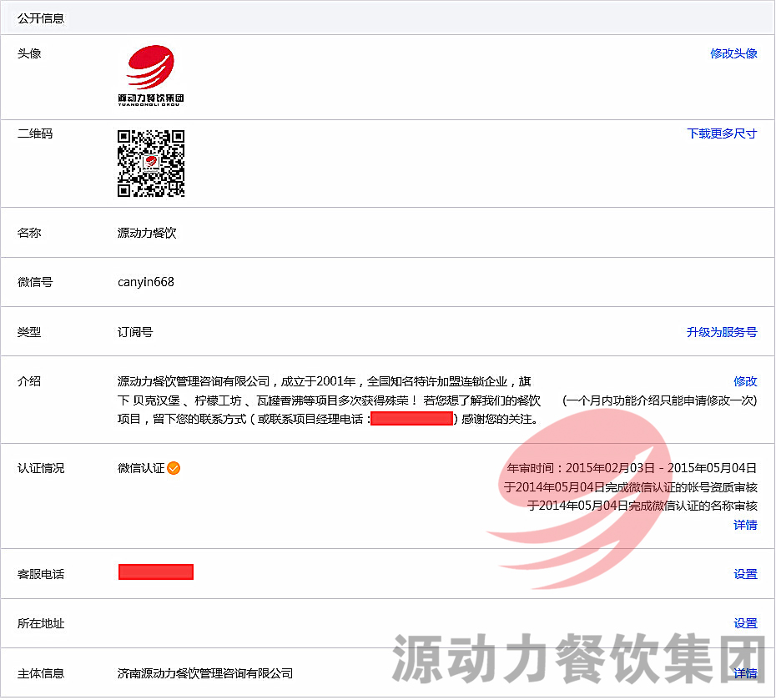Click the 主体信息 row label
This screenshot has width=776, height=700.
pyautogui.click(x=41, y=673)
